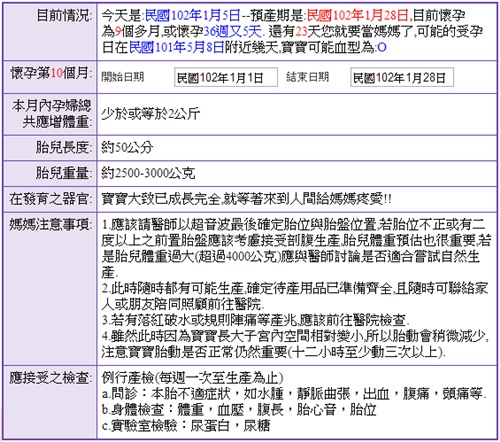The height and width of the screenshot is (442, 500).
Task: Select the 在發育之器官 row header
Action: (x=51, y=199)
